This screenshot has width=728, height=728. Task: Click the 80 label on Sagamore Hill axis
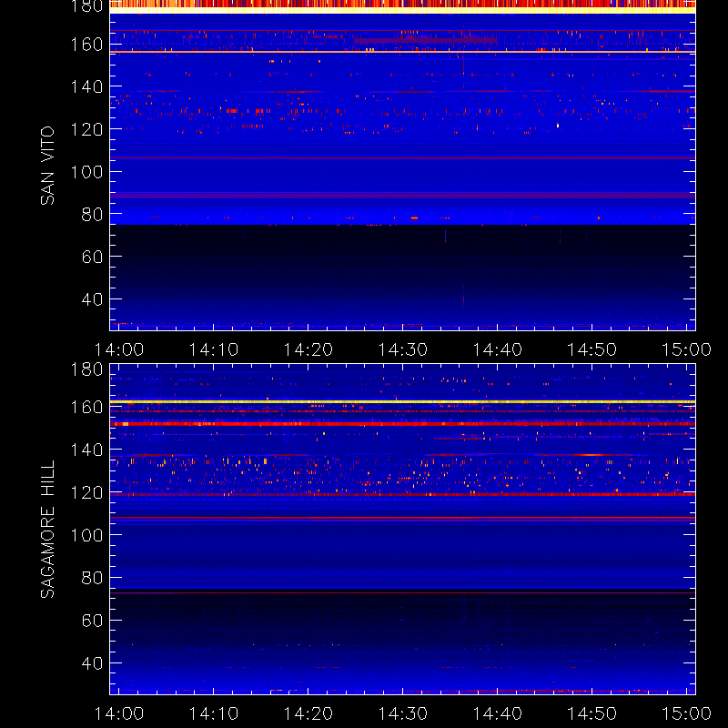[x=92, y=578]
